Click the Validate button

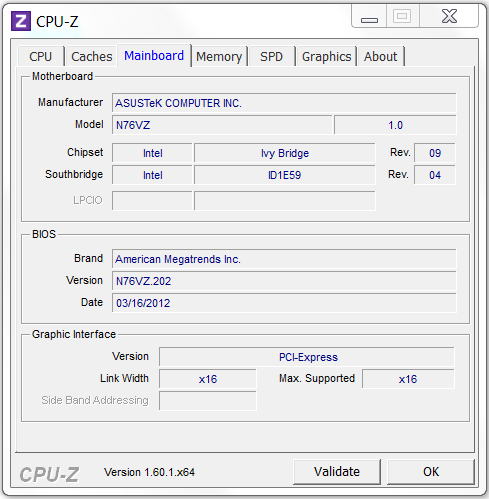pos(337,472)
